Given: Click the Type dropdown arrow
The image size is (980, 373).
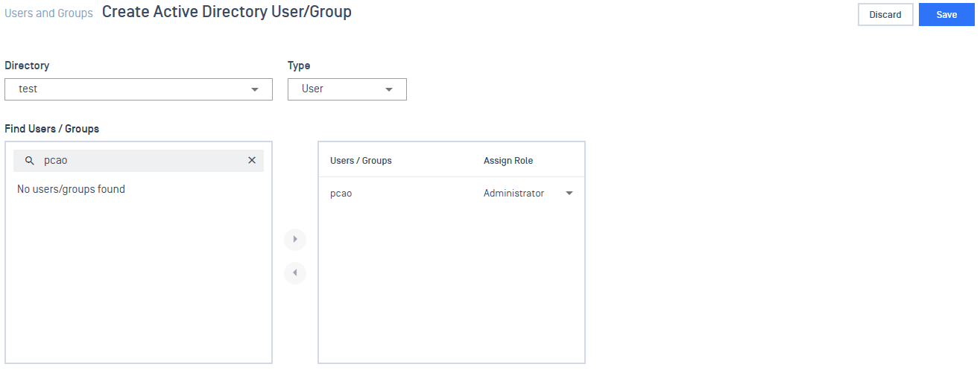Looking at the screenshot, I should 389,89.
